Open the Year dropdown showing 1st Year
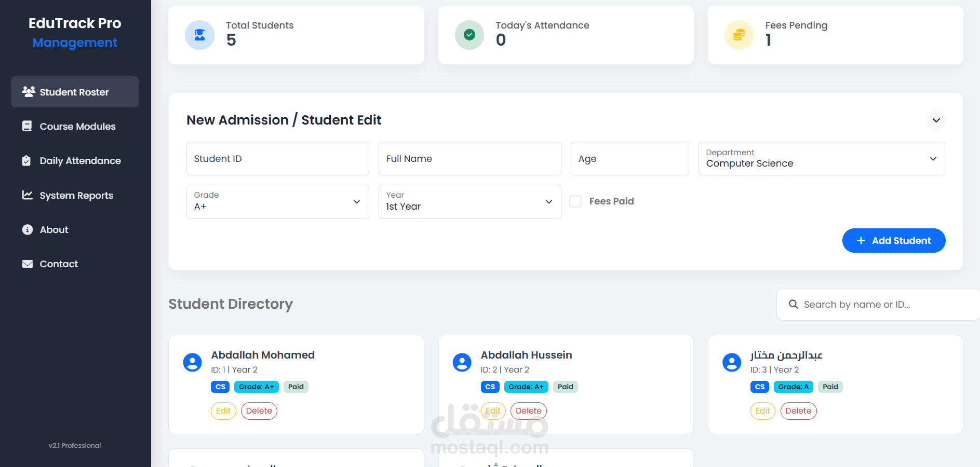Viewport: 980px width, 467px height. click(x=469, y=202)
